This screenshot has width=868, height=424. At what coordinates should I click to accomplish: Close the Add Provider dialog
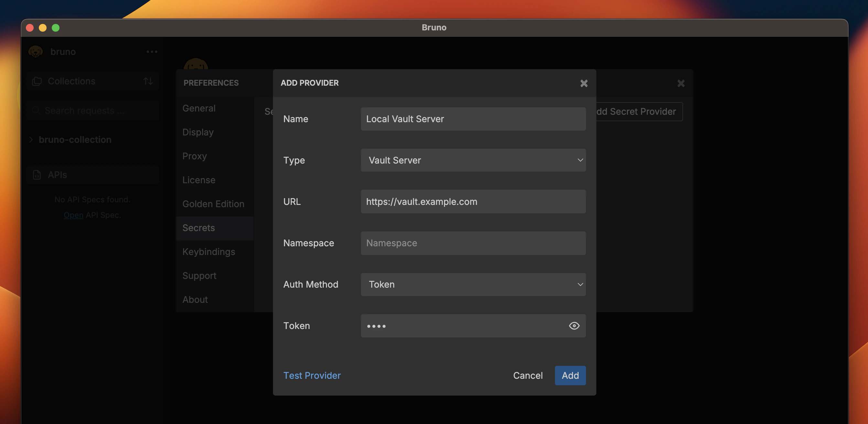(584, 83)
